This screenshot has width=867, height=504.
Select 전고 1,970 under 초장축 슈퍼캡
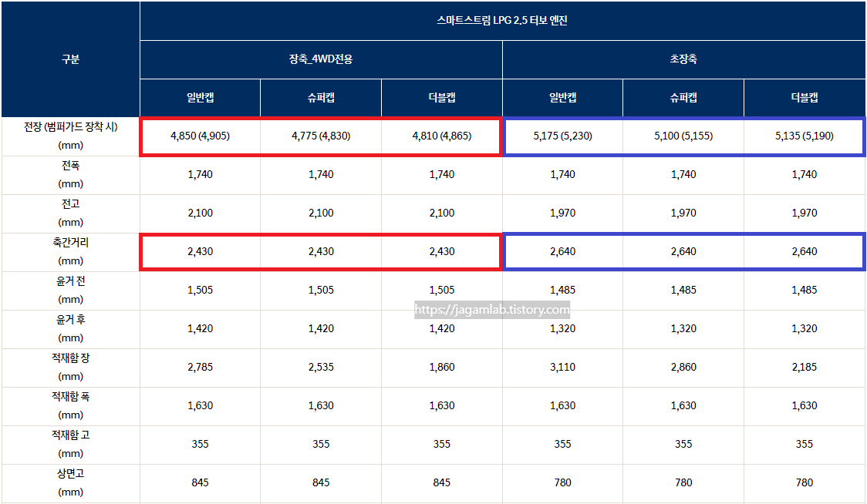coord(683,213)
